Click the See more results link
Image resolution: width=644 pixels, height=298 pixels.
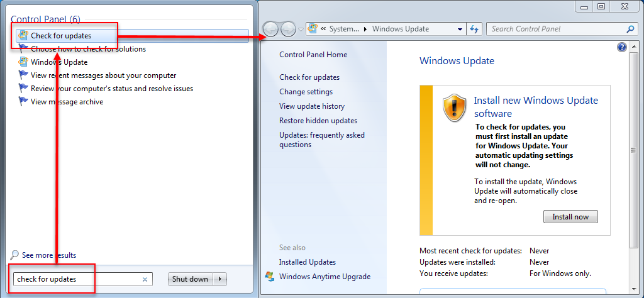coord(49,255)
